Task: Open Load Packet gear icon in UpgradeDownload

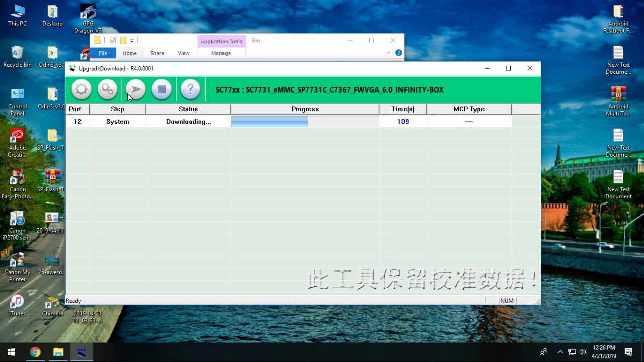Action: [x=81, y=89]
